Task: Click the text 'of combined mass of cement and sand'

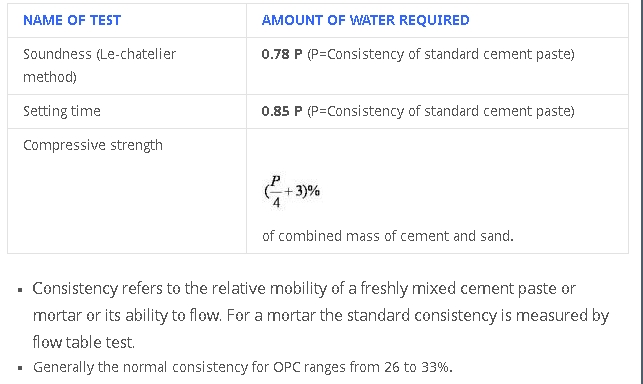Action: coord(388,236)
